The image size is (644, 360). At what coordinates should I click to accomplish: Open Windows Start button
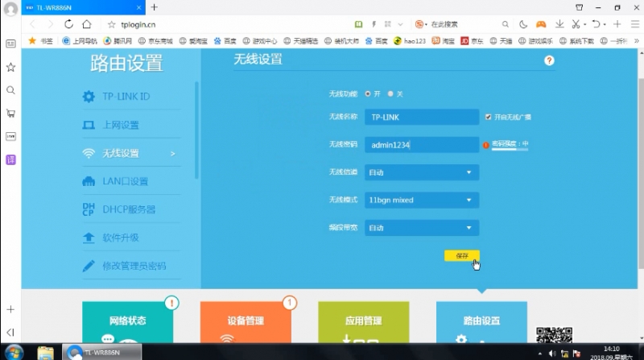tap(14, 352)
